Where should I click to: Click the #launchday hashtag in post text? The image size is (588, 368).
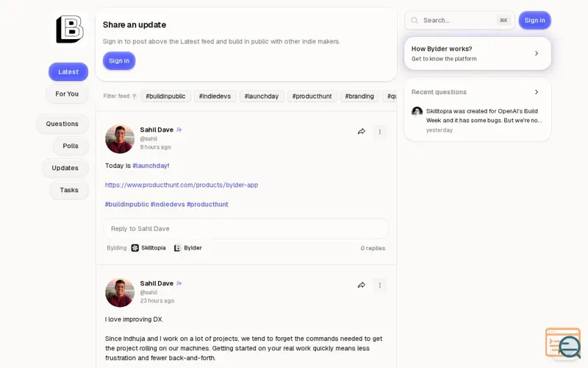pos(150,166)
